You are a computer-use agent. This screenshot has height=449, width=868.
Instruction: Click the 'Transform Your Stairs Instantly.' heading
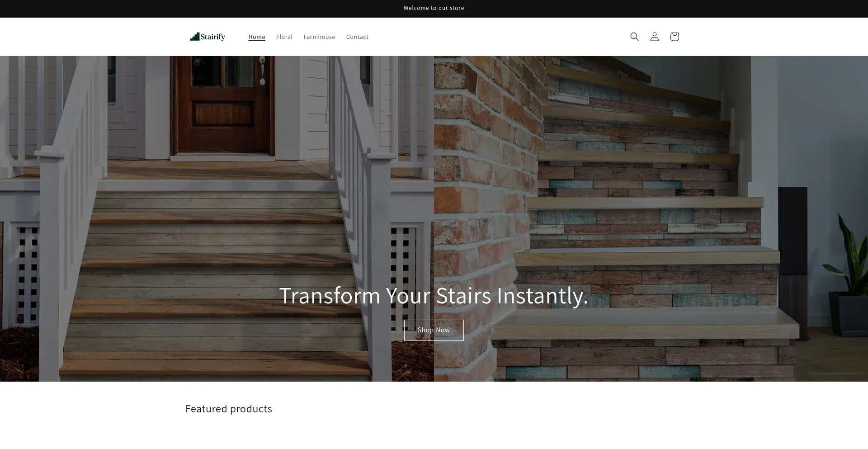click(x=434, y=296)
